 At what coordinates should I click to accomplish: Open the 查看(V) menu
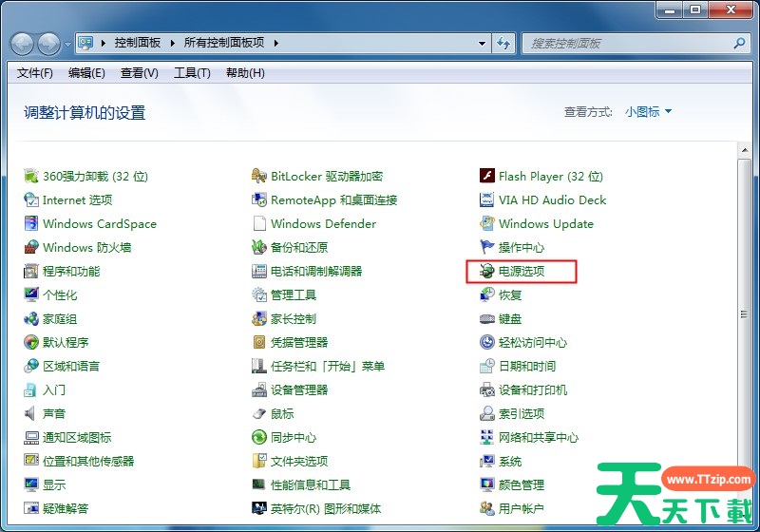point(140,73)
